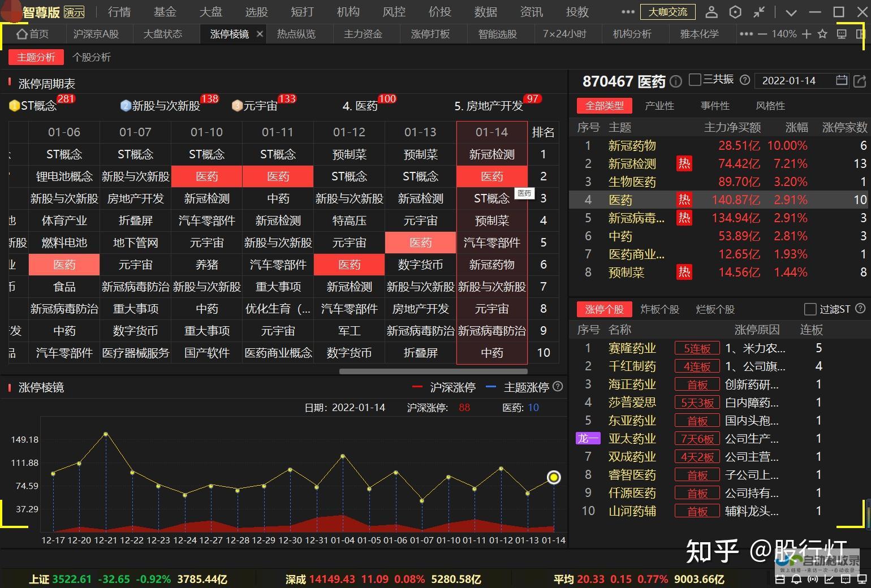Click the red 医药 cell under 01-10

[206, 176]
